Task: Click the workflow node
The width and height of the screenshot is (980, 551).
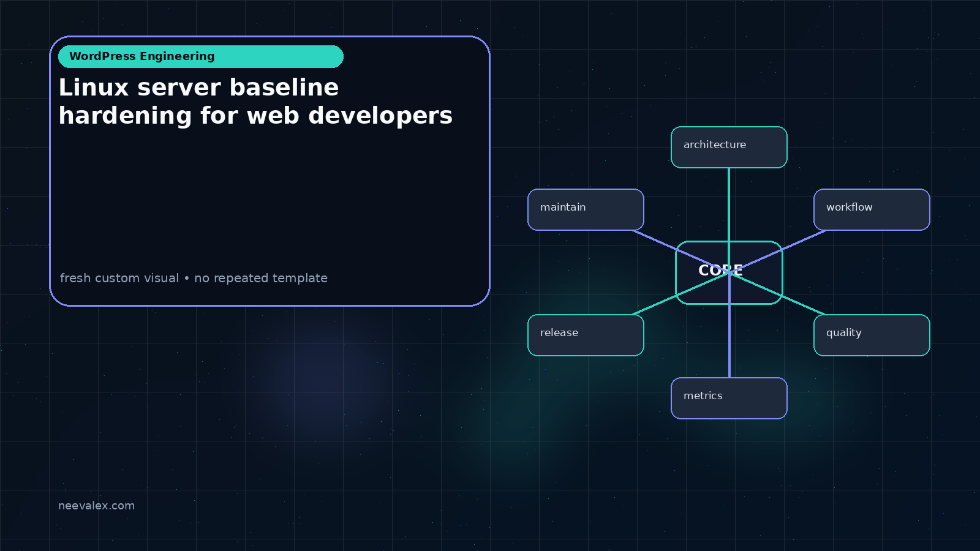Action: pyautogui.click(x=872, y=209)
